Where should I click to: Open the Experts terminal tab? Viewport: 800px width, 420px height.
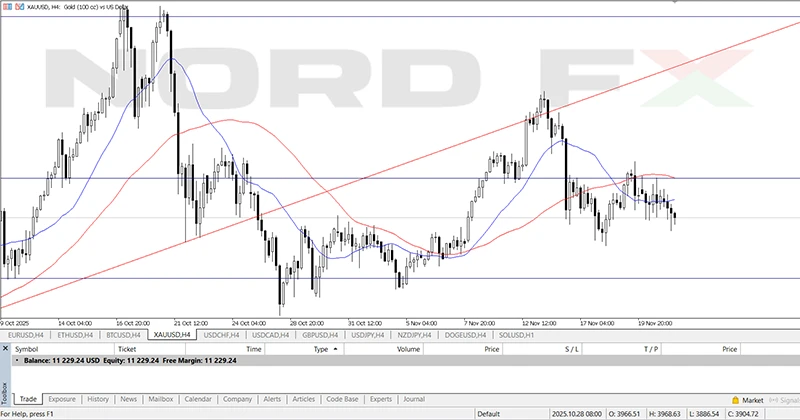[381, 399]
